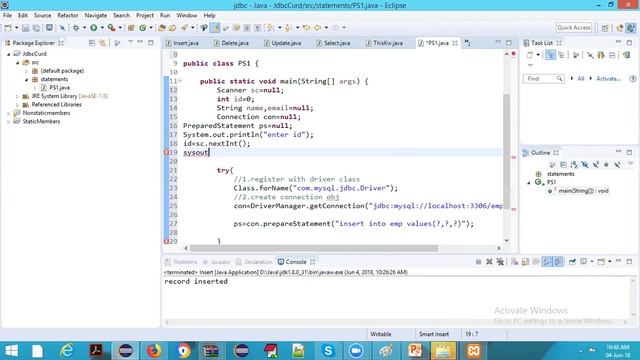Toggle Categorized view in Task List
Screen dimensions: 640x360
tap(550, 55)
